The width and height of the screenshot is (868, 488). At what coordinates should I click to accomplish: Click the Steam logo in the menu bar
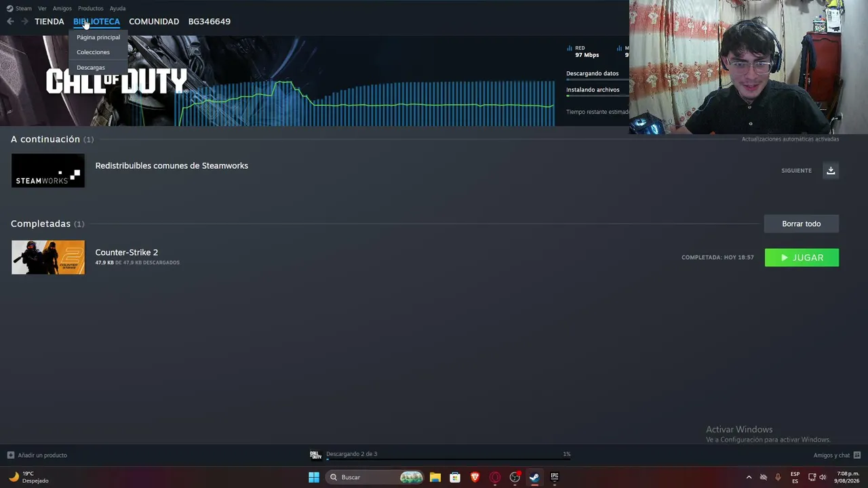click(9, 8)
